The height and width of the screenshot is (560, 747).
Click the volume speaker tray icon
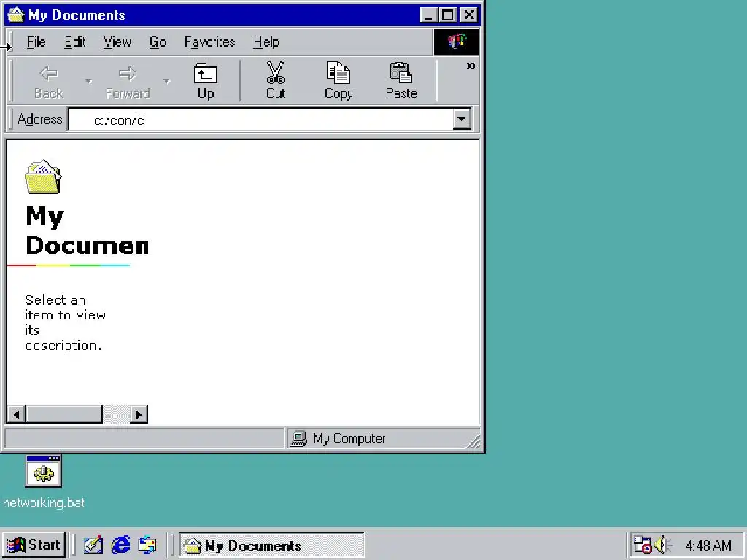[662, 545]
